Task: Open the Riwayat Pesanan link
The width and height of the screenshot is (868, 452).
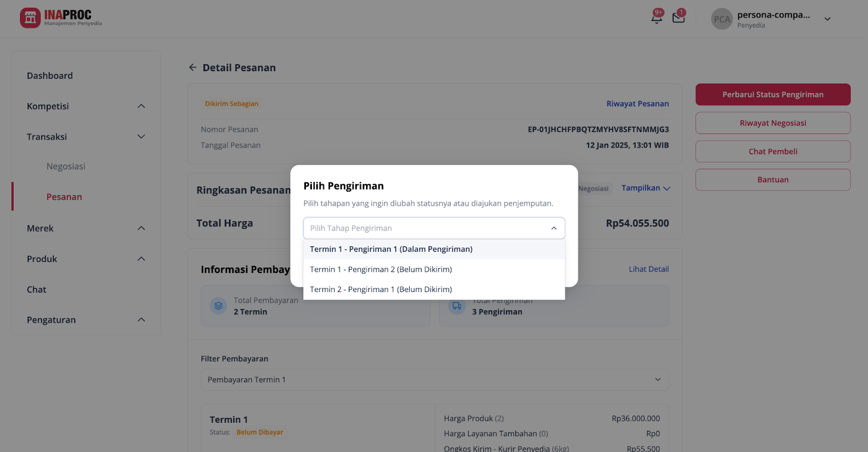Action: [x=637, y=104]
